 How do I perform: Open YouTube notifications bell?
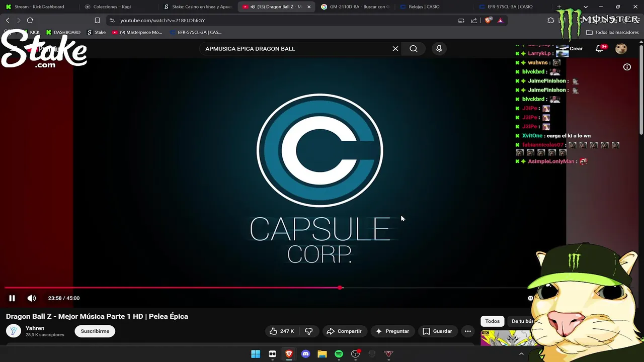pyautogui.click(x=600, y=49)
